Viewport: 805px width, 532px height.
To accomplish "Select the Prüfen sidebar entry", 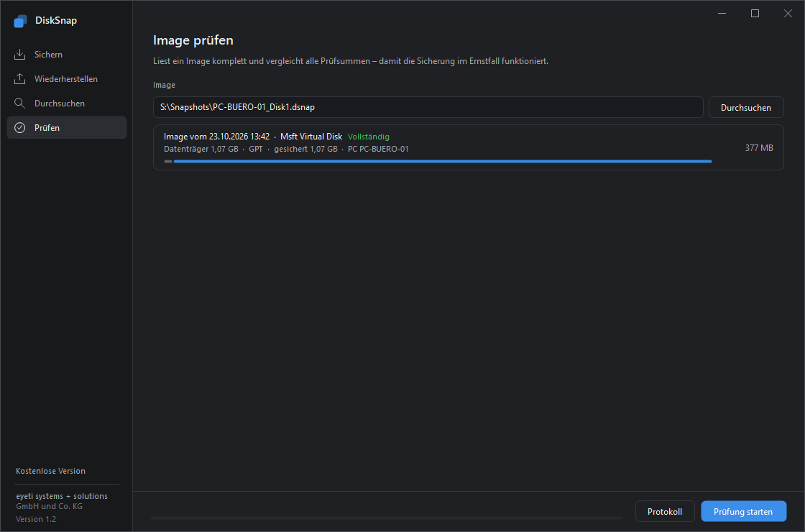I will 67,128.
